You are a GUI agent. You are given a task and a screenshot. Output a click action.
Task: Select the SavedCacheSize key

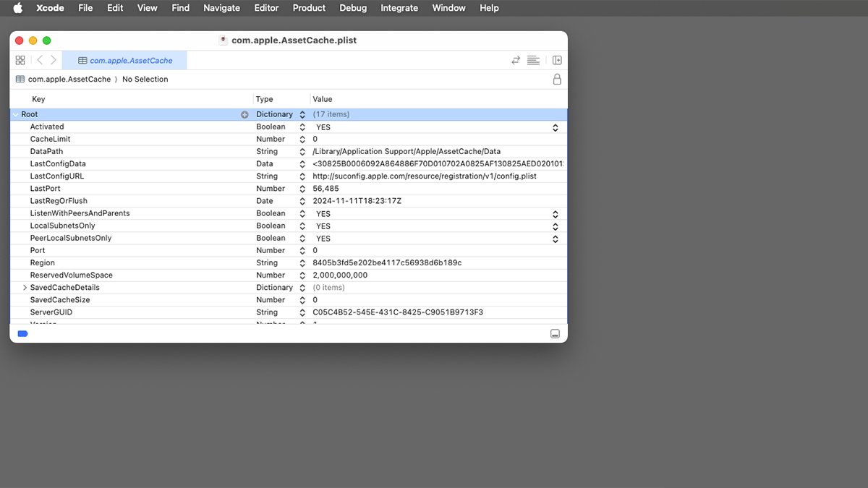60,300
